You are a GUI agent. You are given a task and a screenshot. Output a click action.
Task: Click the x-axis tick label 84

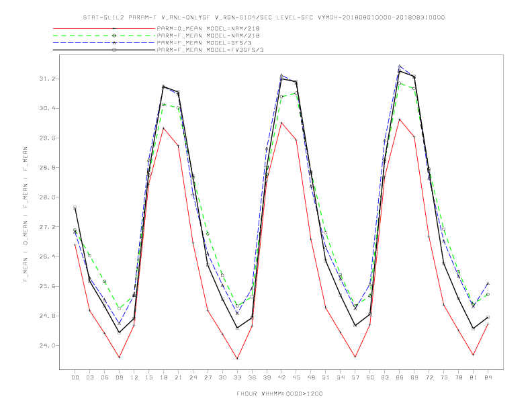(x=488, y=377)
